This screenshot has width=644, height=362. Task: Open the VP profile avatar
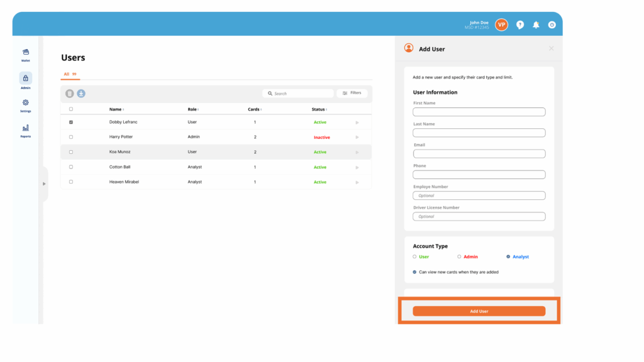click(x=501, y=25)
